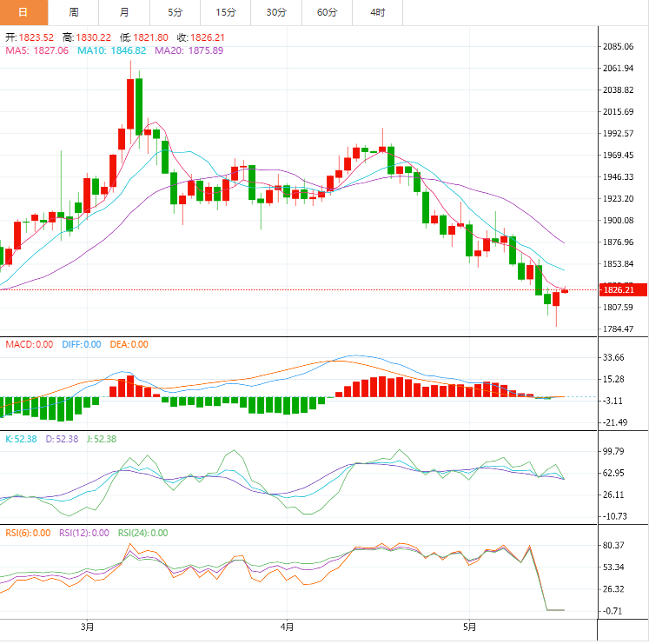This screenshot has height=644, width=649.
Task: Click the 1853.84 price axis label
Action: (619, 264)
